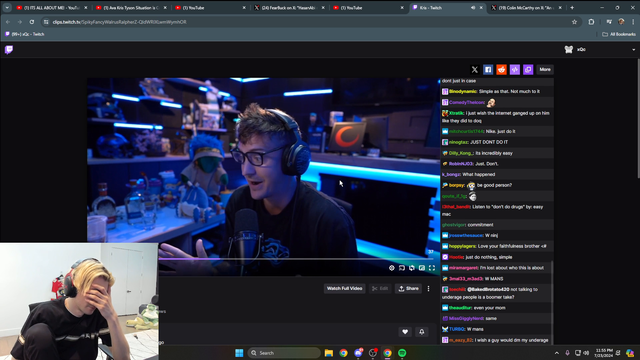The width and height of the screenshot is (640, 360).
Task: Click "What happened" chat message
Action: point(479,174)
